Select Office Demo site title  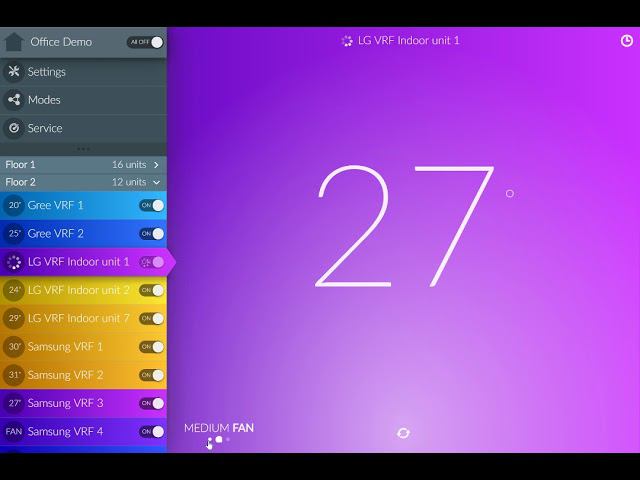click(61, 42)
